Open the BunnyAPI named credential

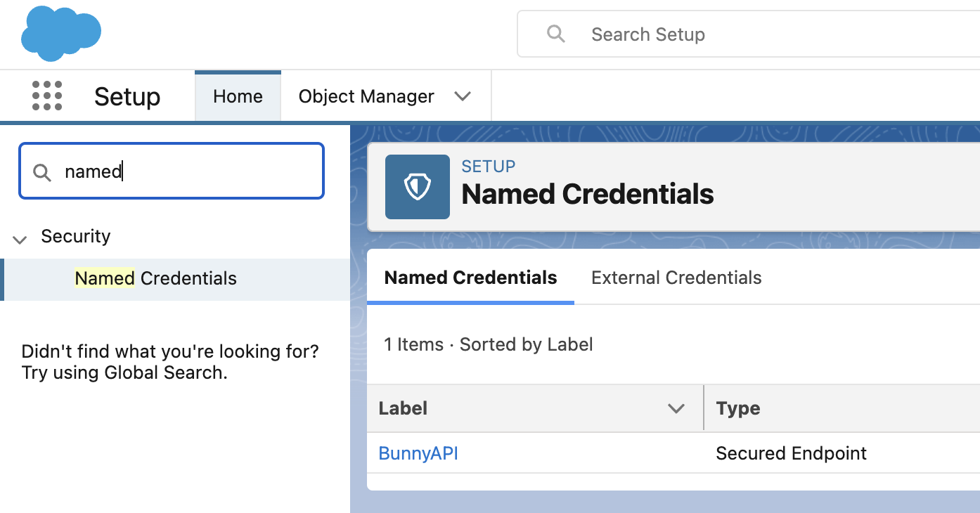[x=418, y=453]
